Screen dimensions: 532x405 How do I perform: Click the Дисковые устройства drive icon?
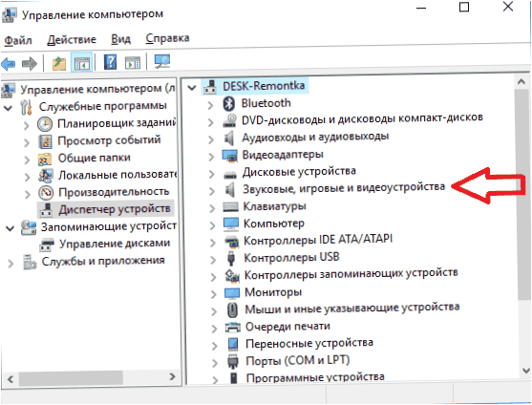coord(230,175)
